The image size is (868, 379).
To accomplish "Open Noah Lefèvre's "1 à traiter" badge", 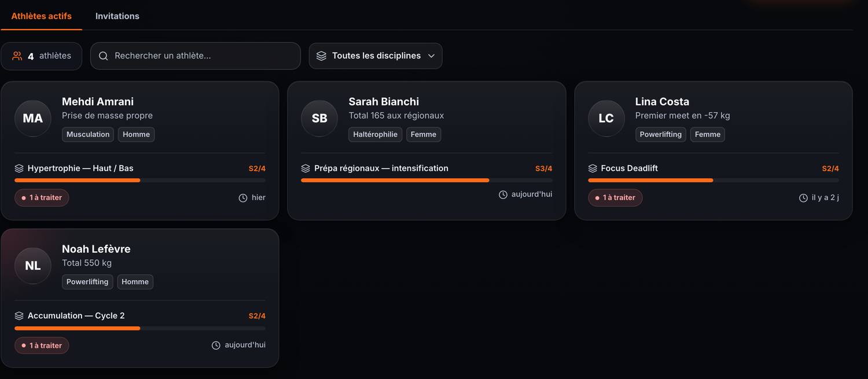I will (x=42, y=345).
